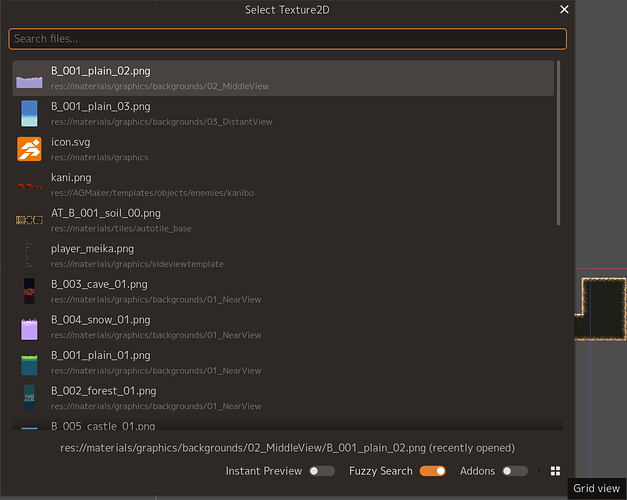This screenshot has width=627, height=500.
Task: Select the B_001_plain_02.png thumbnail
Action: (29, 82)
